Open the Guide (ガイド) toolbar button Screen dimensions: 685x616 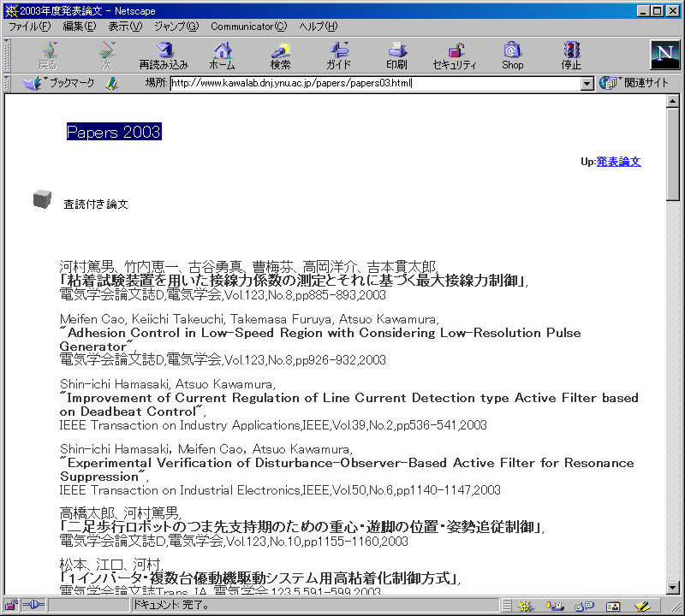[x=338, y=56]
